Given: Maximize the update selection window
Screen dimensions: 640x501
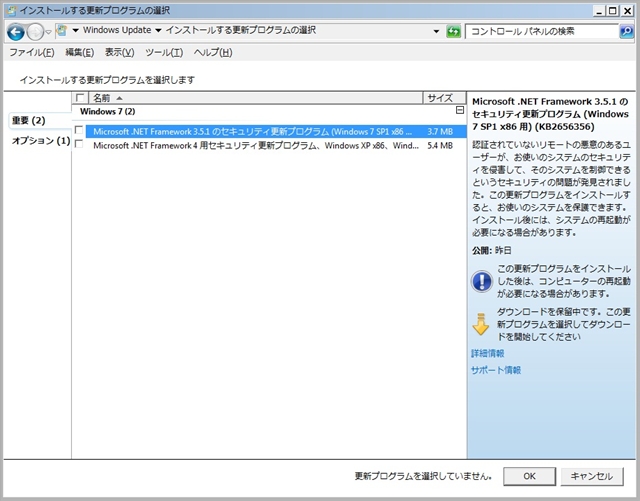Looking at the screenshot, I should [613, 11].
